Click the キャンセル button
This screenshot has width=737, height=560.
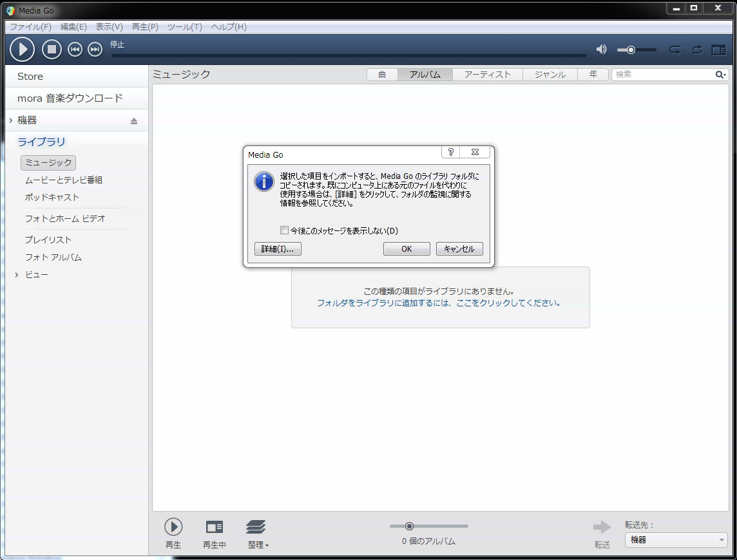[x=459, y=248]
